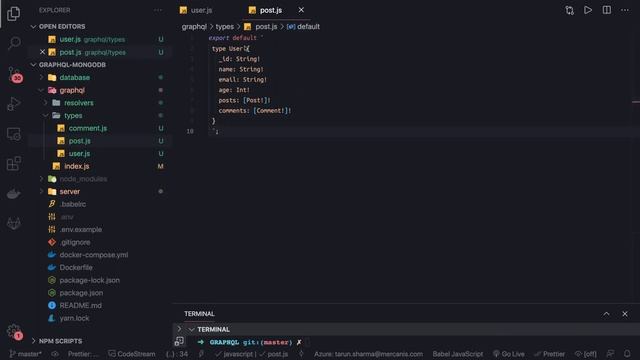
Task: Run the code with play icon
Action: point(588,10)
